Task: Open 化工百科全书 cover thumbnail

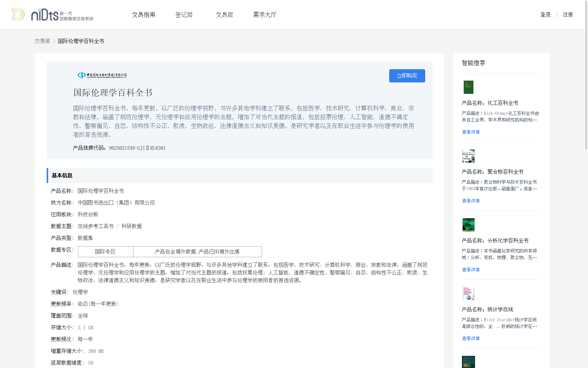Action: pos(468,87)
